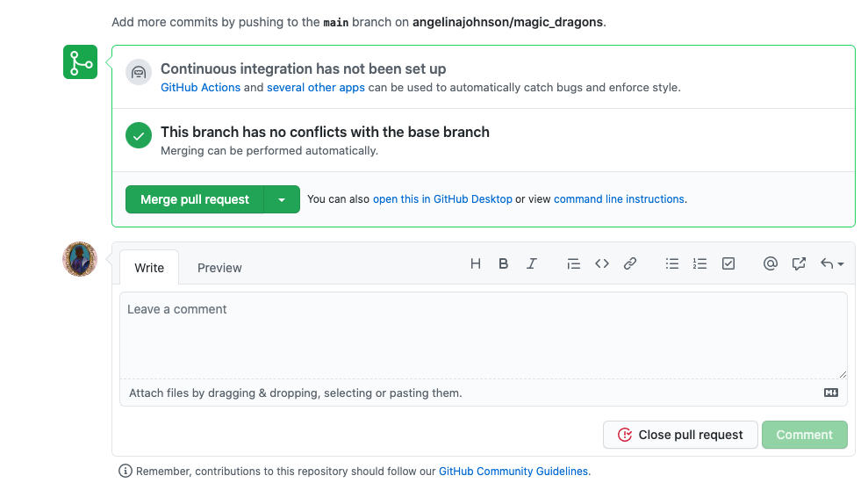The width and height of the screenshot is (868, 490).
Task: Open the user avatar profile picture
Action: coord(80,258)
